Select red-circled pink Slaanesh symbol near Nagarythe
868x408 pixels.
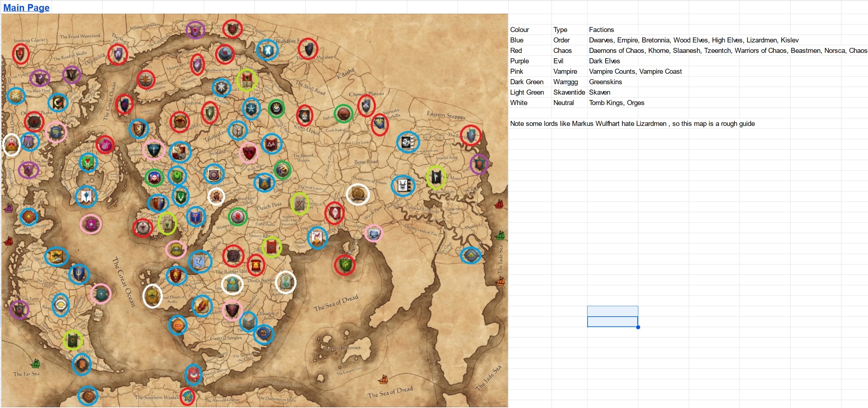click(105, 145)
